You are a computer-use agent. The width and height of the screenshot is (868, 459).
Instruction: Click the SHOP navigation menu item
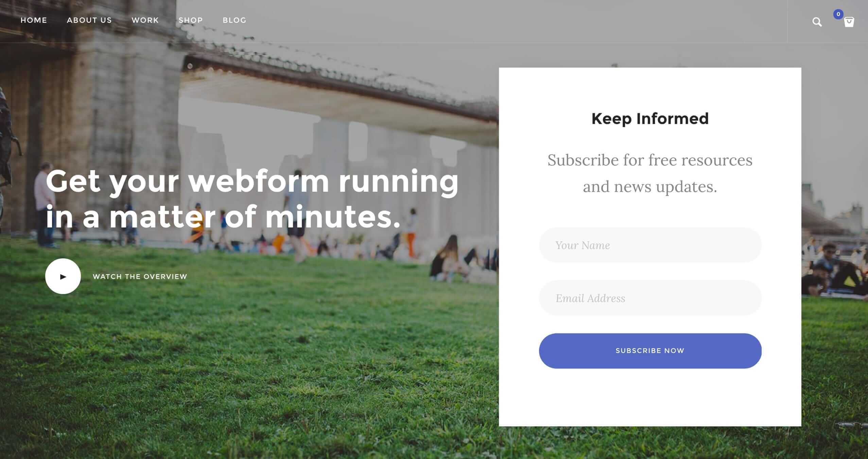click(191, 19)
